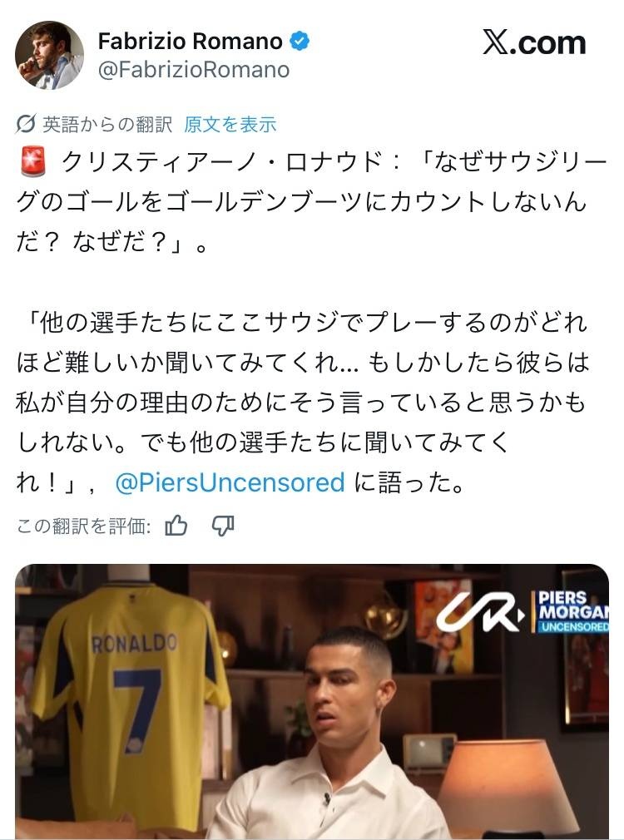The height and width of the screenshot is (840, 624).
Task: Rate the translation with thumbs down
Action: click(x=223, y=526)
